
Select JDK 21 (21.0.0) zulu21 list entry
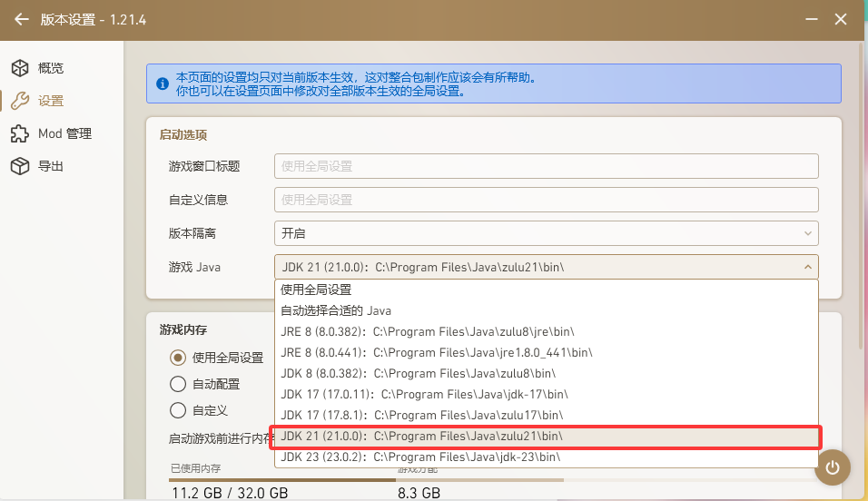point(547,437)
